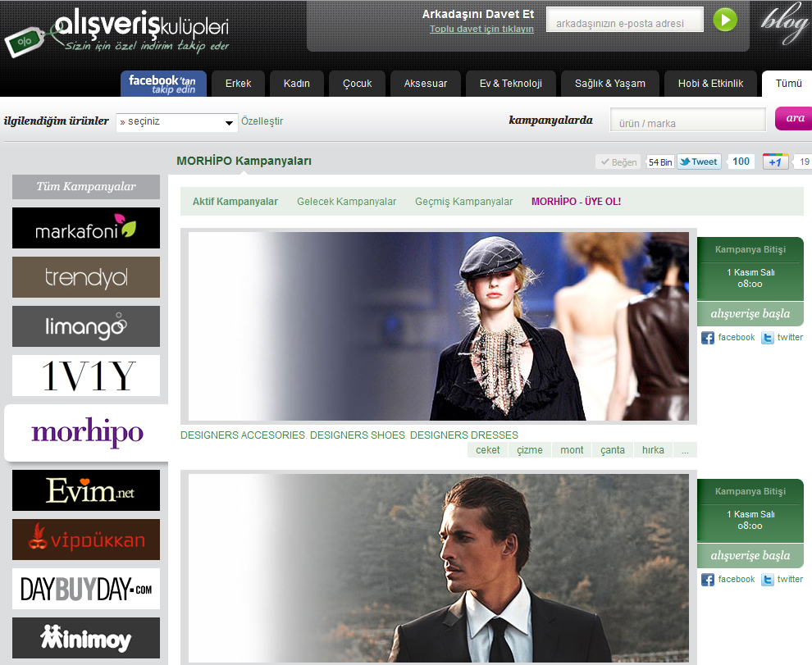This screenshot has width=812, height=665.
Task: Click the Google +1 button
Action: coord(775,162)
